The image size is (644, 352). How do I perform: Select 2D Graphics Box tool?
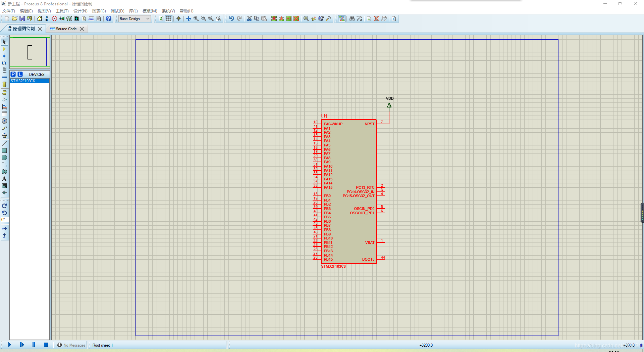click(4, 150)
